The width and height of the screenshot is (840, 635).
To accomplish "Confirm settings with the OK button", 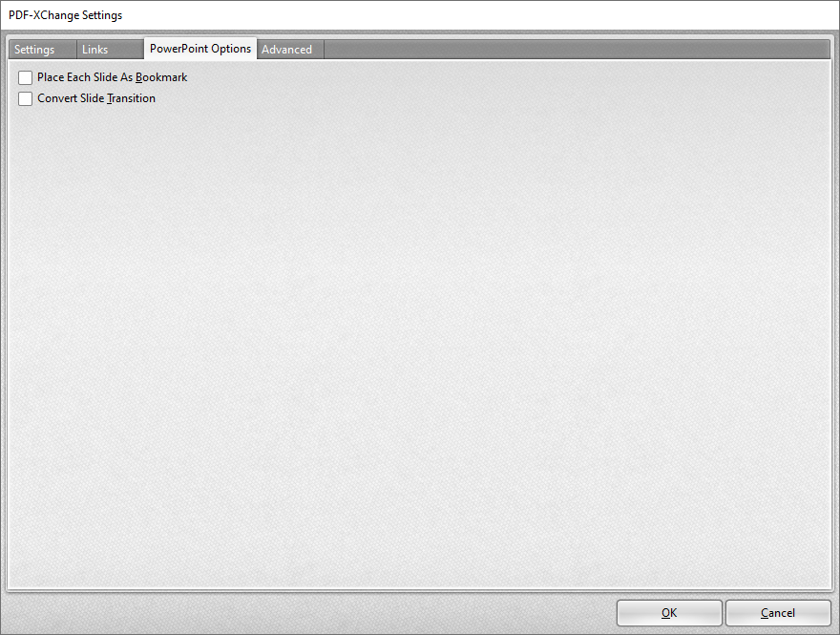I will pyautogui.click(x=669, y=613).
